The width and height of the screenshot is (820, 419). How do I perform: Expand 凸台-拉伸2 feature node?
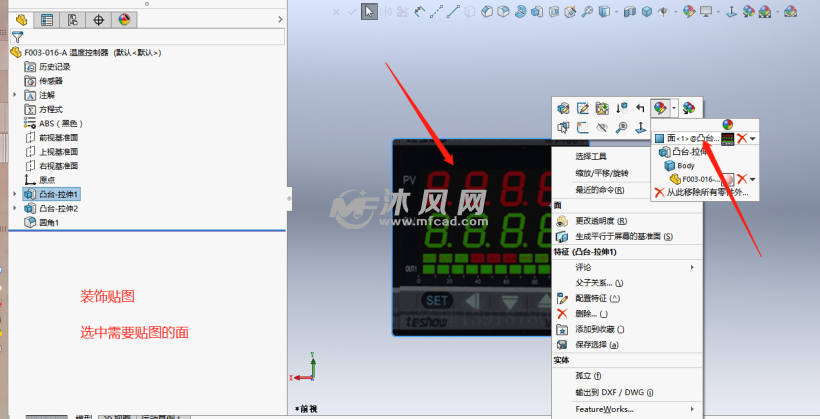15,208
